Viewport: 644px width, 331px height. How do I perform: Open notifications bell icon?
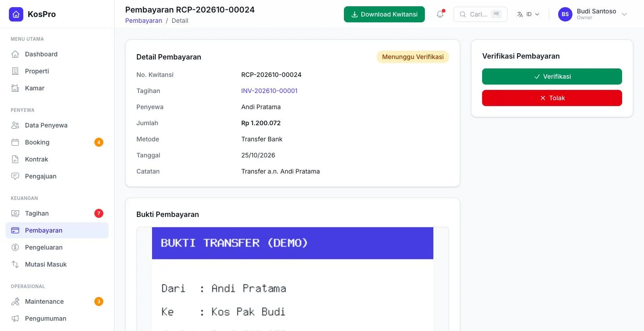pos(440,14)
